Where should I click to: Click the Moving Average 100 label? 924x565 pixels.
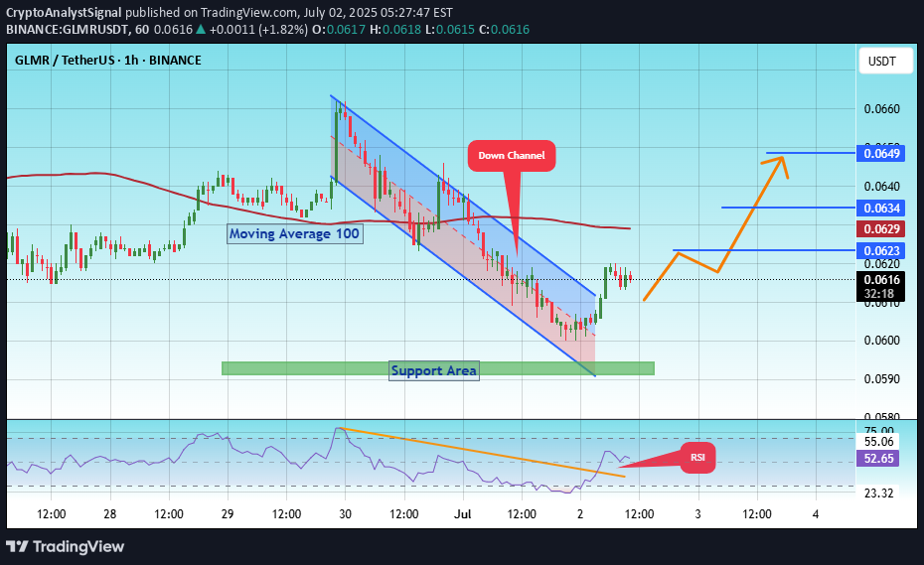295,234
